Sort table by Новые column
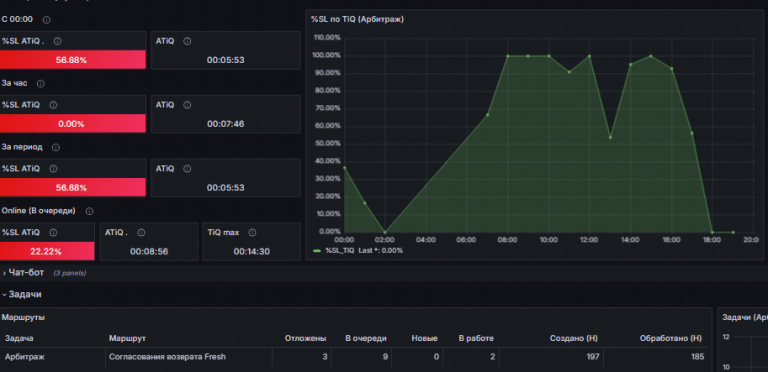This screenshot has height=372, width=768. point(425,339)
